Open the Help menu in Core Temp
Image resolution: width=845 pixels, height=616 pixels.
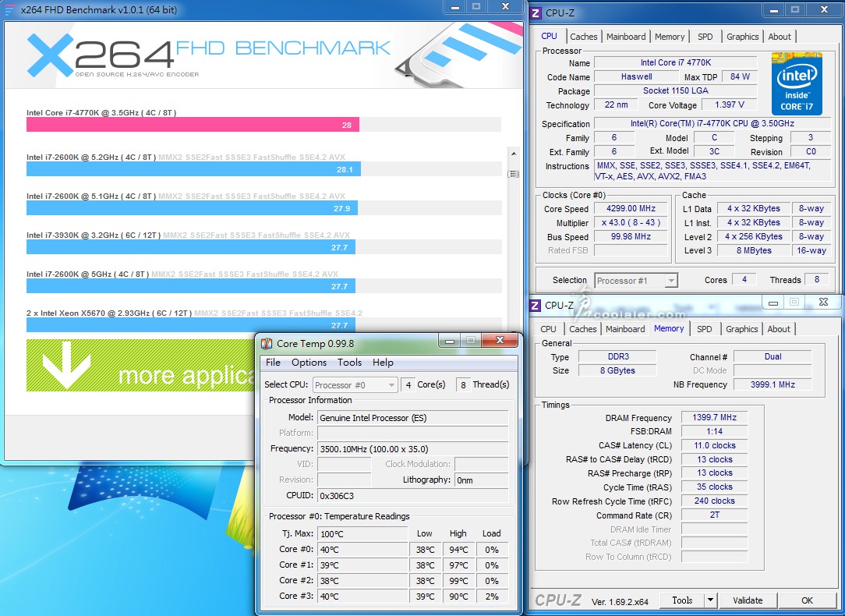click(x=383, y=362)
